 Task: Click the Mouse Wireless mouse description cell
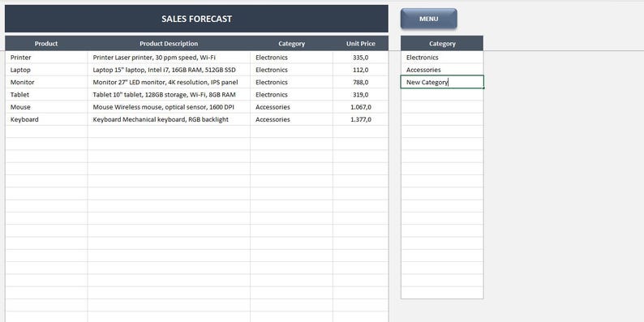coord(169,107)
